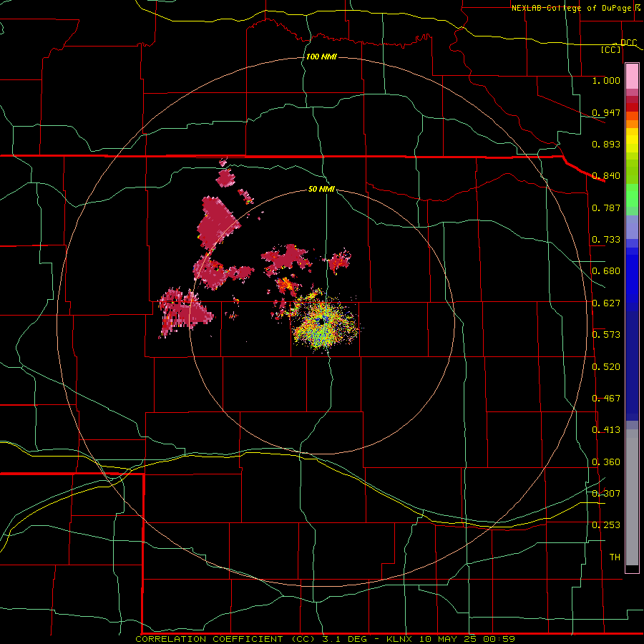Click the TH label on the legend
The height and width of the screenshot is (644, 644).
pos(615,557)
